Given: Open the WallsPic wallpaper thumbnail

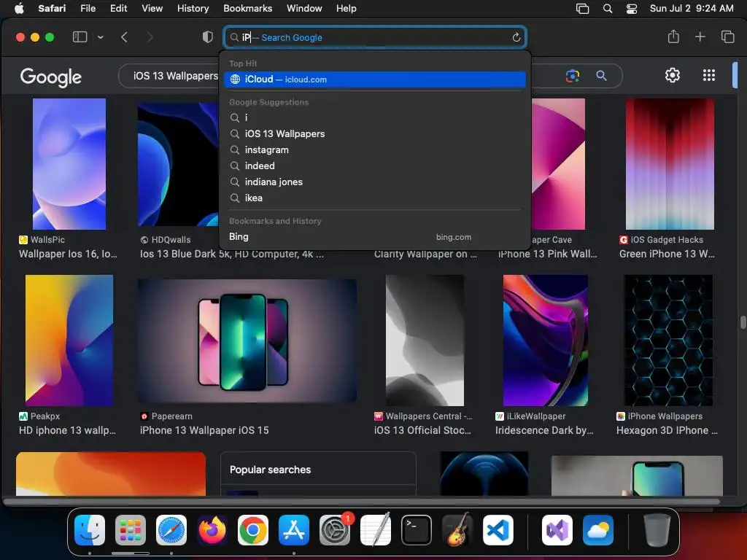Looking at the screenshot, I should tap(69, 164).
